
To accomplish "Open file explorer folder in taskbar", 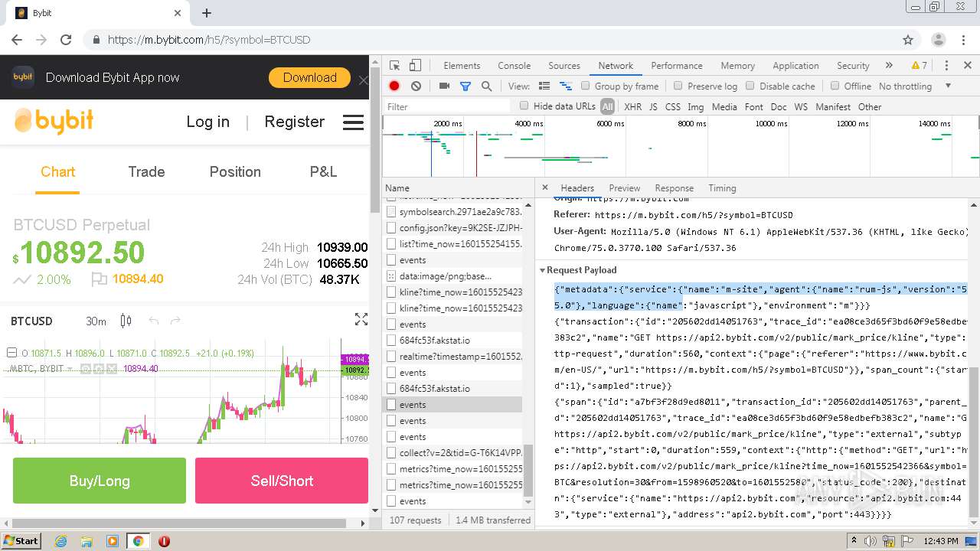I will coord(87,541).
